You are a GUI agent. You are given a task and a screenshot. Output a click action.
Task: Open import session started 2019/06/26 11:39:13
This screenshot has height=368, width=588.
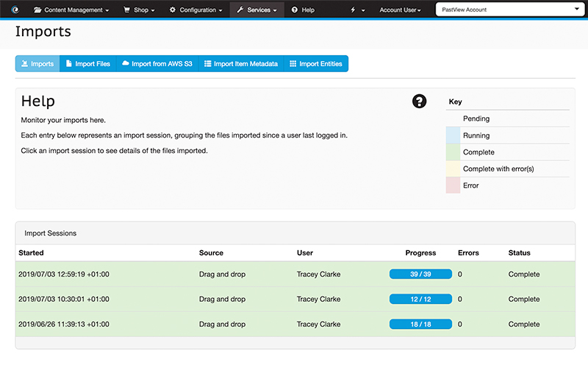coord(295,324)
